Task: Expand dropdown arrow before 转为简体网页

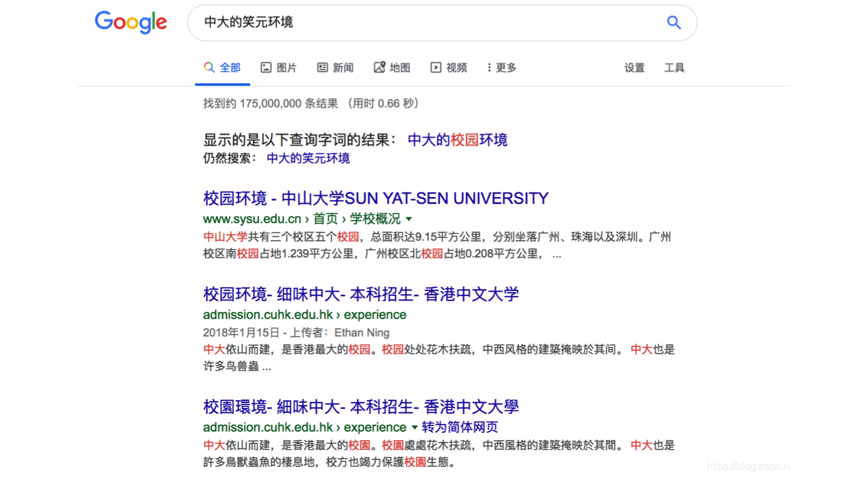Action: click(415, 428)
